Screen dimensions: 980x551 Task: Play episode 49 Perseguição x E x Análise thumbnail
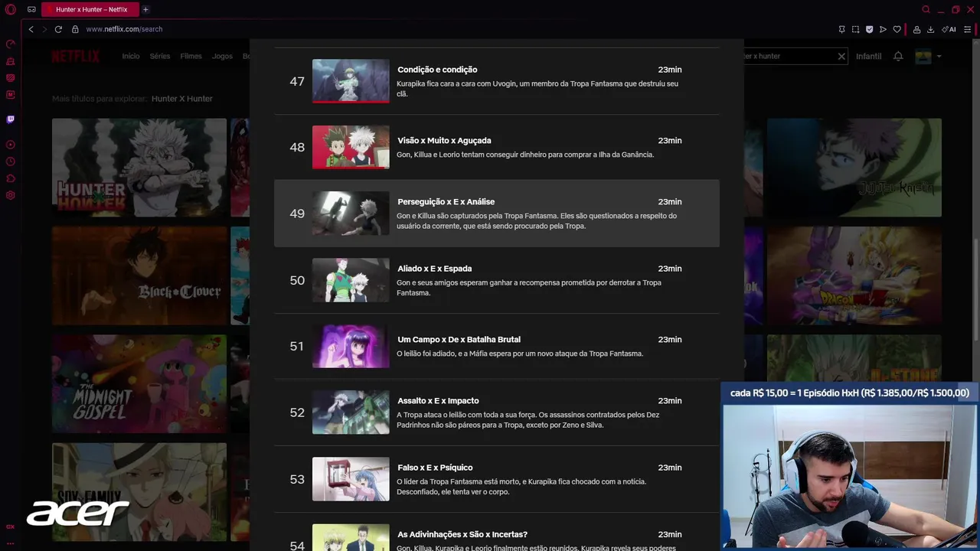(351, 213)
